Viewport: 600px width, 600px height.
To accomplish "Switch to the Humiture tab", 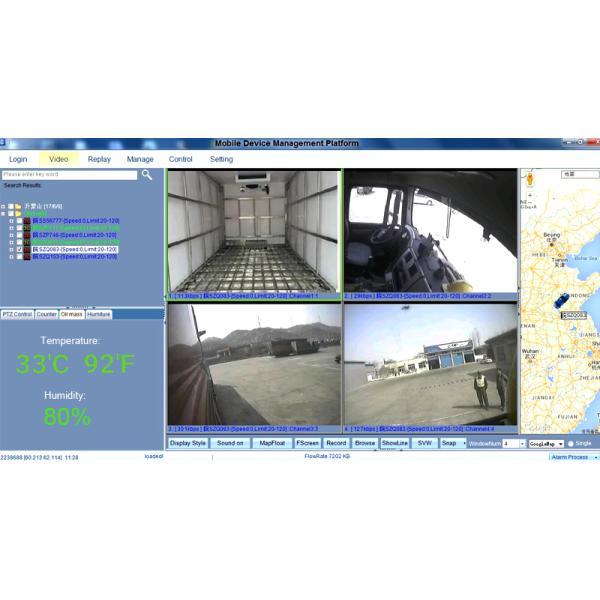I will [x=99, y=314].
